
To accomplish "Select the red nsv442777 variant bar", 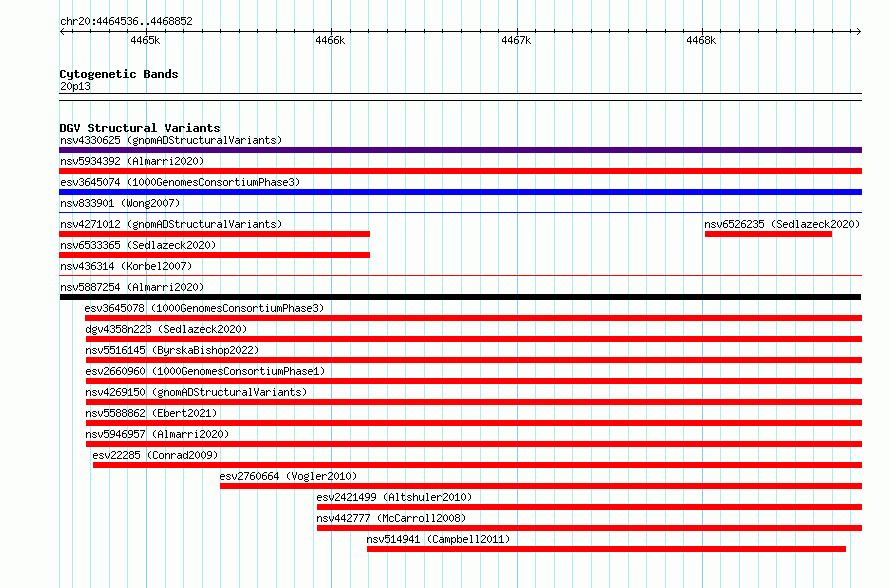I will click(590, 528).
